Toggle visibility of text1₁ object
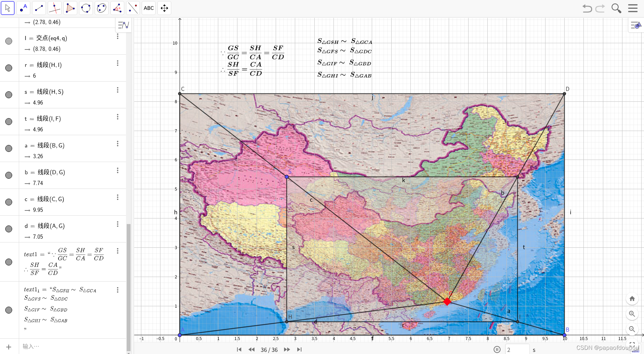 tap(9, 310)
